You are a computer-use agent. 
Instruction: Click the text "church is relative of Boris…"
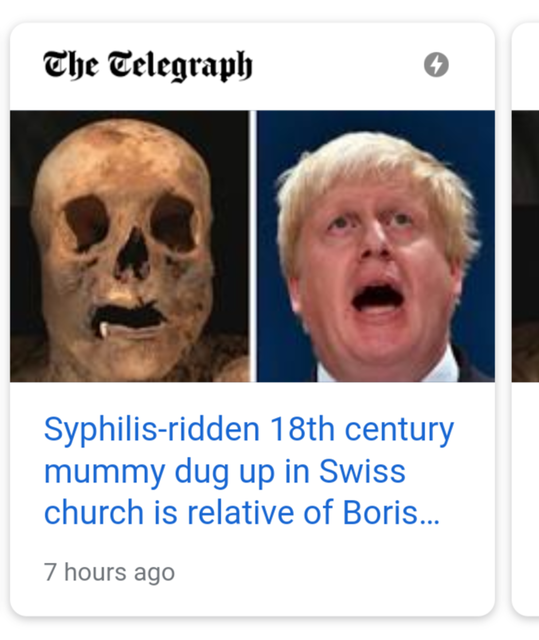coord(242,512)
